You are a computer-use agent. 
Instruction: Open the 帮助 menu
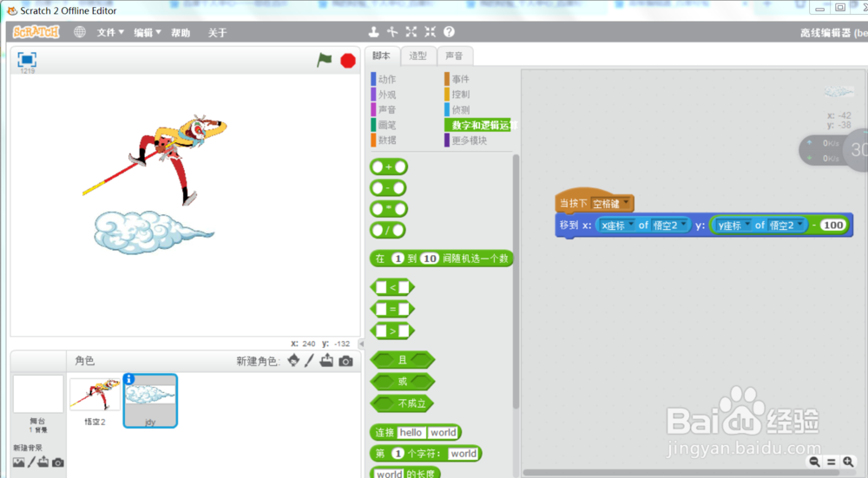(181, 33)
